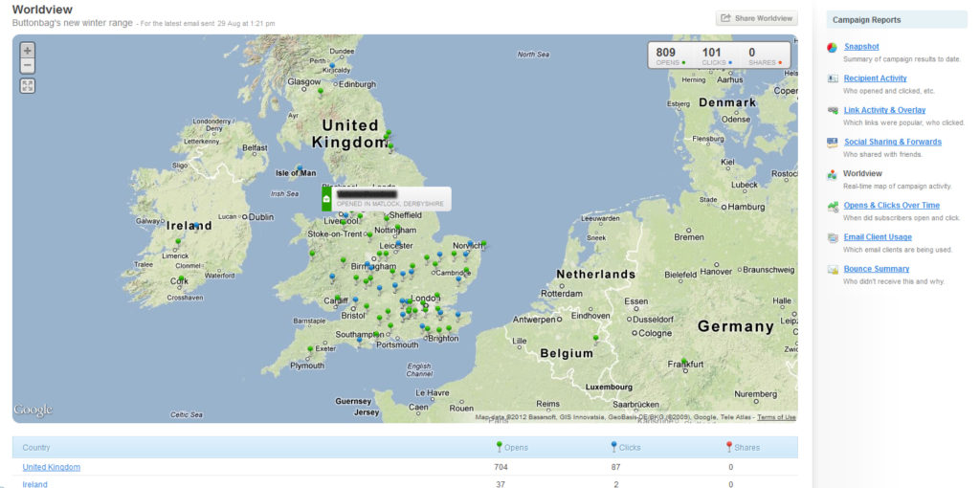Click the Snapshot pie chart icon
Screen dimensions: 980x488
[832, 48]
